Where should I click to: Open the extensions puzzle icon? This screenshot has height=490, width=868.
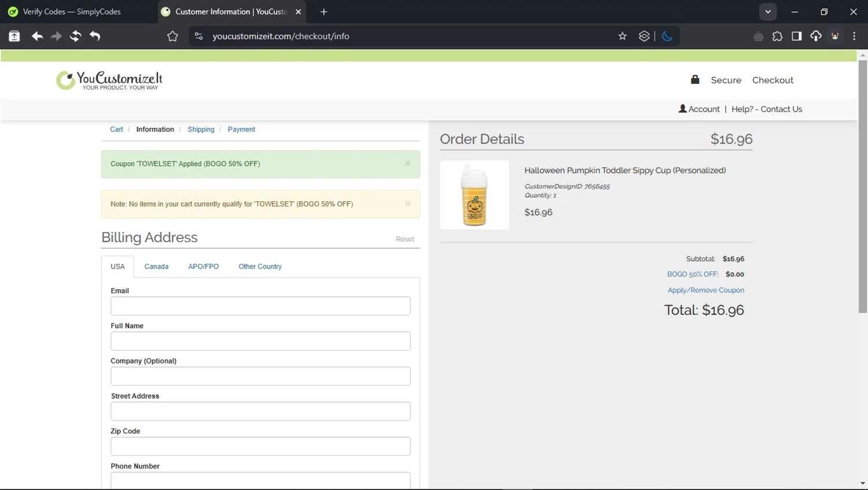click(x=777, y=36)
